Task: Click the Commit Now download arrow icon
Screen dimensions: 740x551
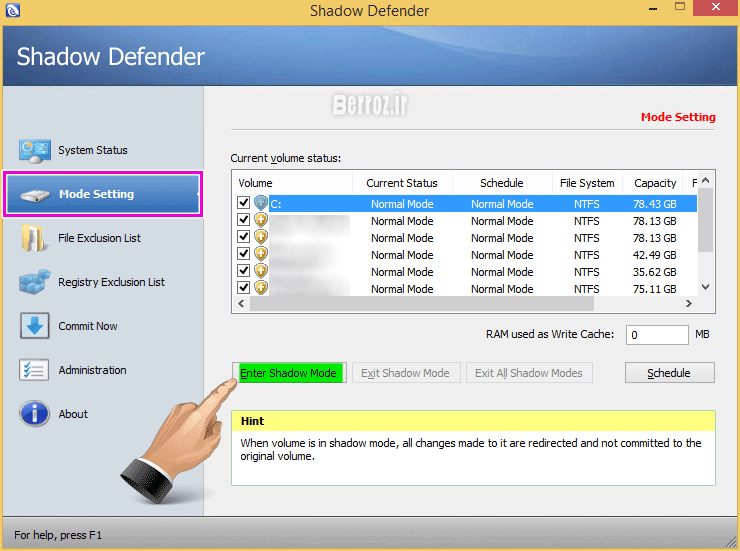Action: 34,326
